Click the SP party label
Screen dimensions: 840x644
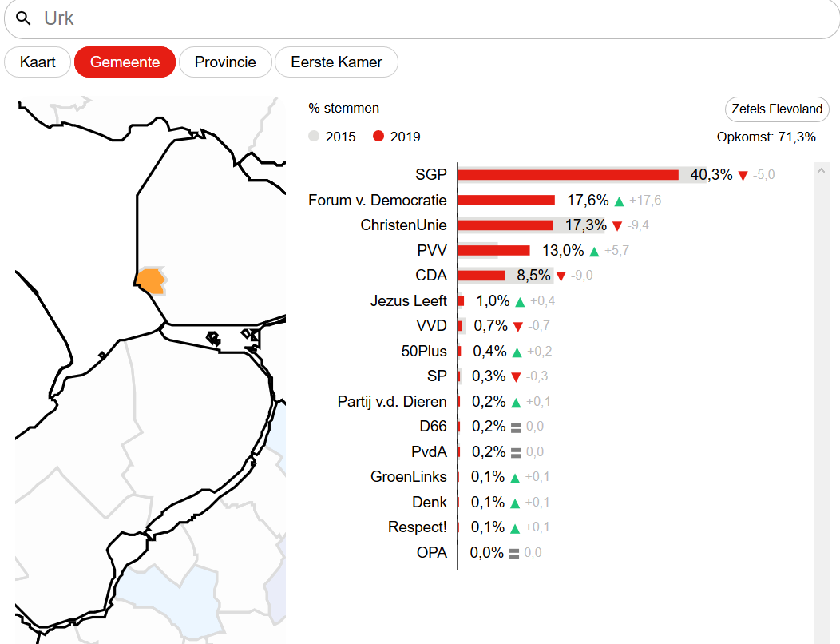click(437, 376)
